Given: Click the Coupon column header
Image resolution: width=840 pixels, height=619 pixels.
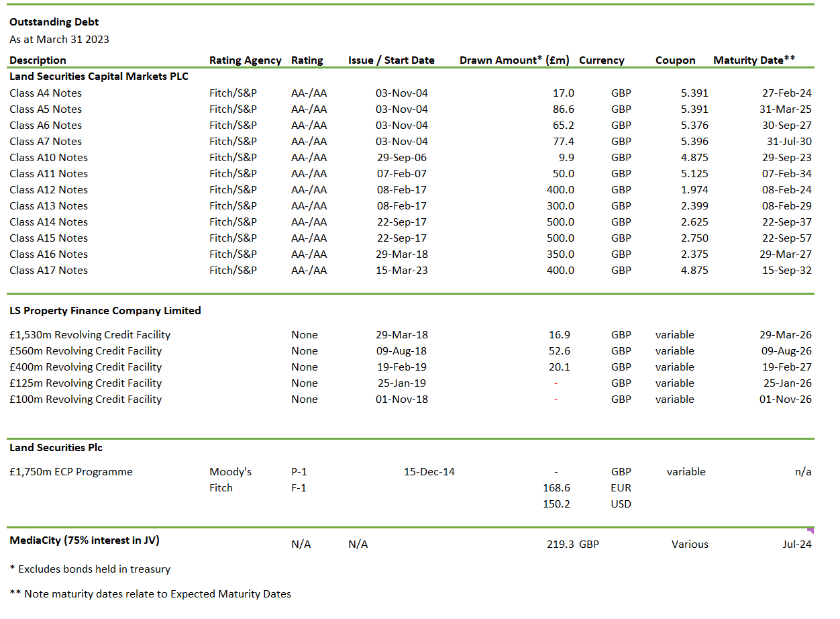Looking at the screenshot, I should (676, 60).
